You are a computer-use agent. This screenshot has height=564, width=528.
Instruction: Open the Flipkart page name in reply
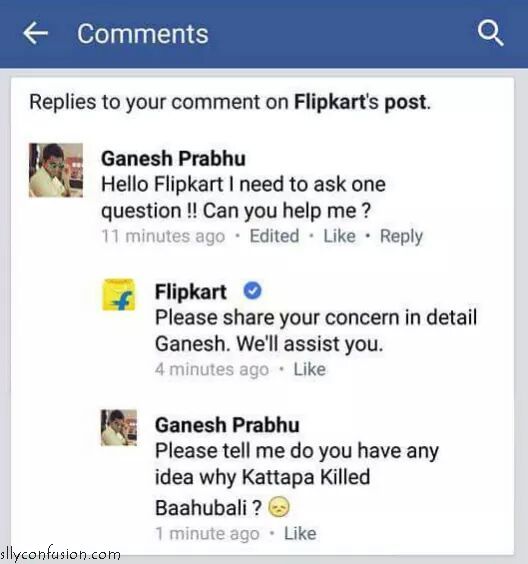click(191, 292)
